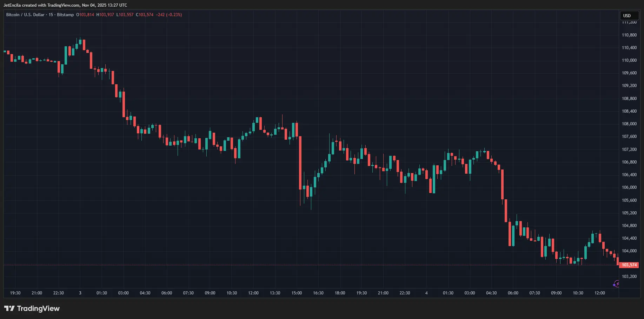Click the 107,200 price axis label
This screenshot has height=319, width=644.
coord(629,149)
